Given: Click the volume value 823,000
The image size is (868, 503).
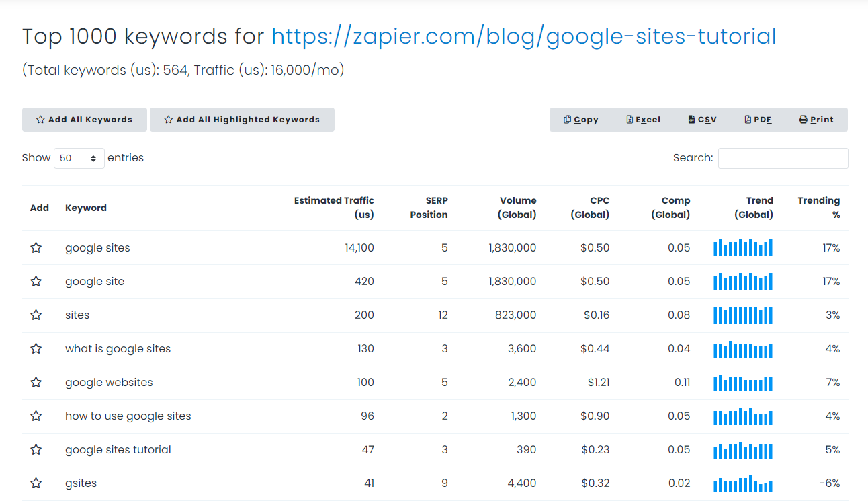Looking at the screenshot, I should click(517, 315).
